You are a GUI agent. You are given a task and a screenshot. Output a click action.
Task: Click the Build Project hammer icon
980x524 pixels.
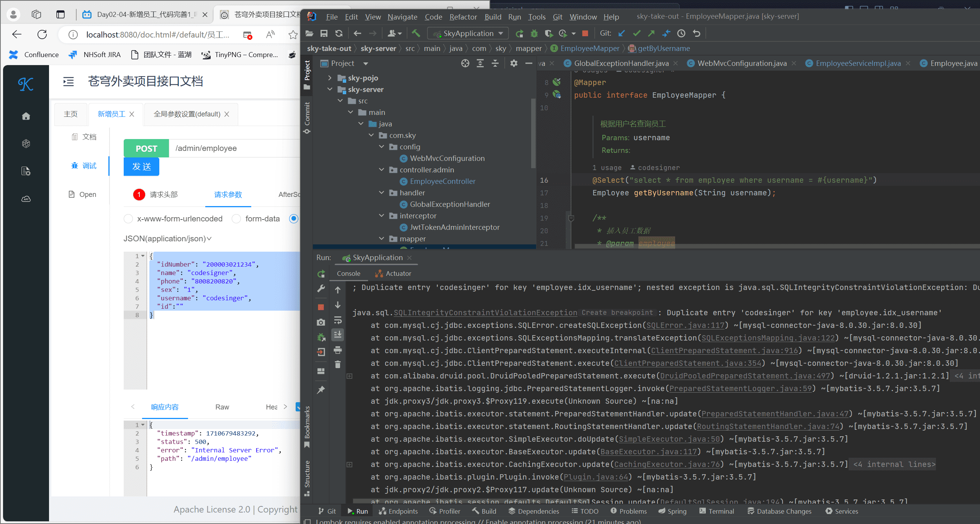pyautogui.click(x=416, y=34)
